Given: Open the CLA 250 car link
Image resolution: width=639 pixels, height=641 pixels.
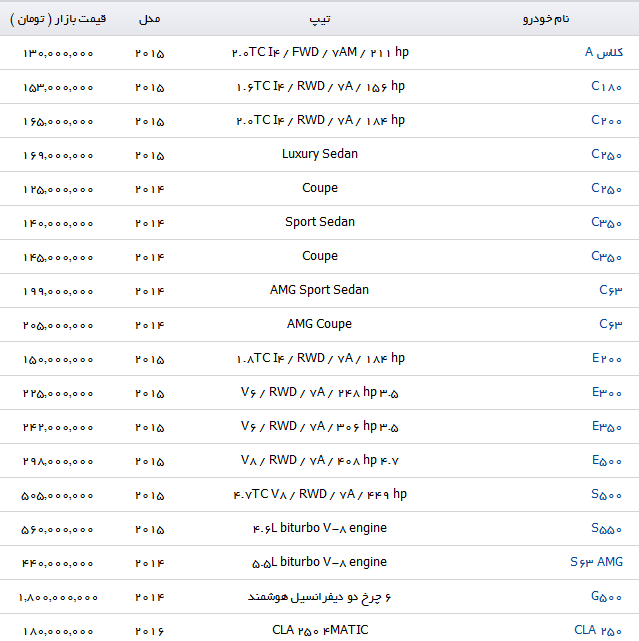Looking at the screenshot, I should pos(598,630).
